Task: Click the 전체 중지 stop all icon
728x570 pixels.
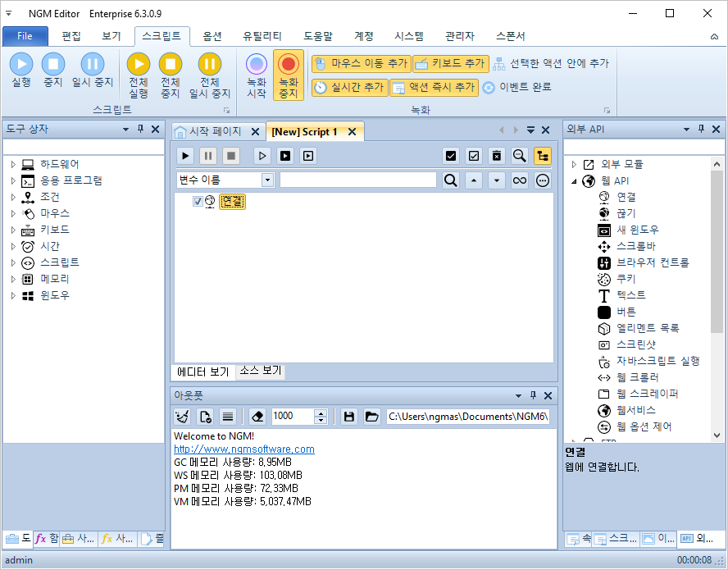Action: [171, 64]
